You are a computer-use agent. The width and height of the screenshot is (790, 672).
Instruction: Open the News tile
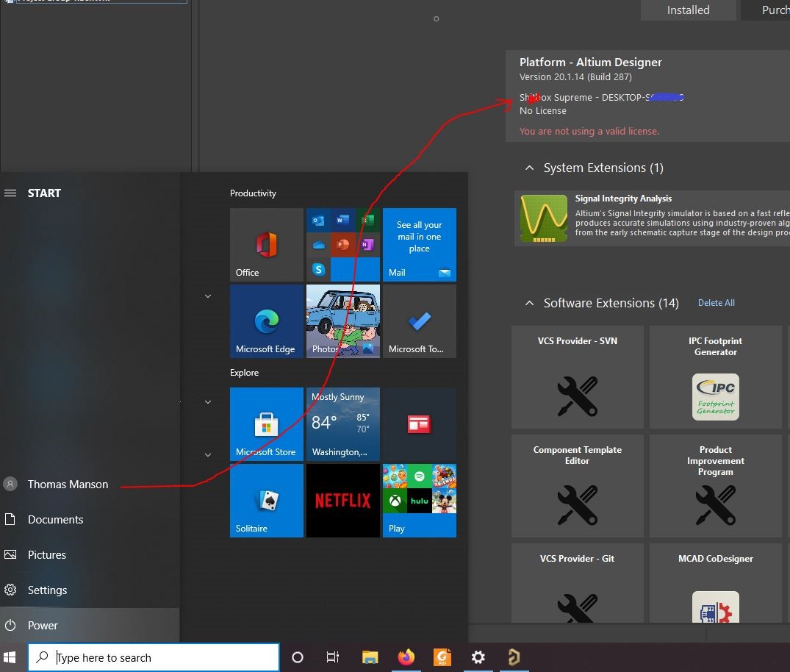pos(419,424)
